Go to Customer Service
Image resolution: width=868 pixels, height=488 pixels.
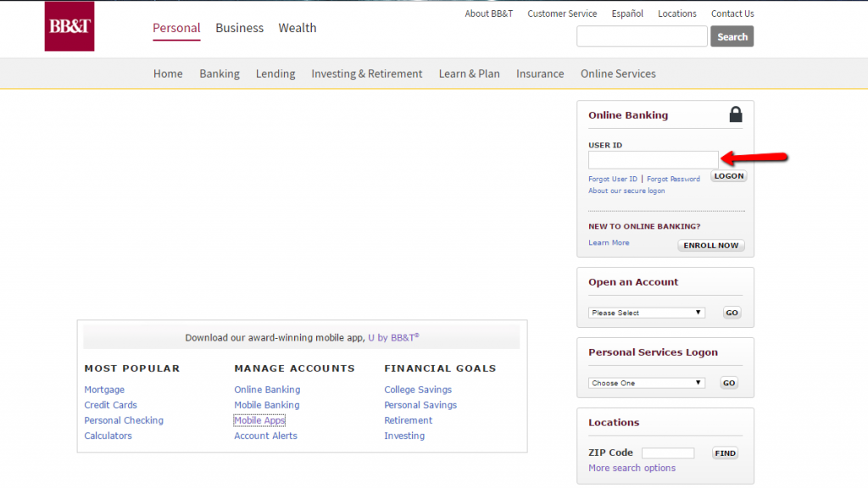coord(562,14)
